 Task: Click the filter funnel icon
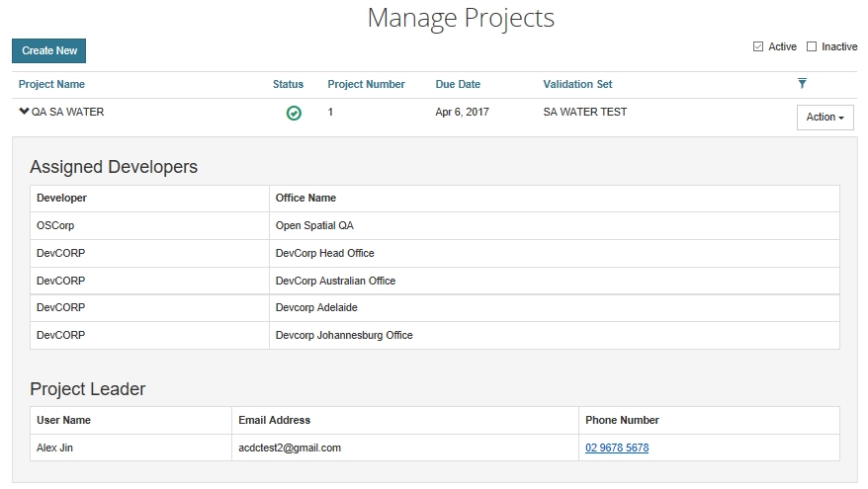tap(802, 84)
